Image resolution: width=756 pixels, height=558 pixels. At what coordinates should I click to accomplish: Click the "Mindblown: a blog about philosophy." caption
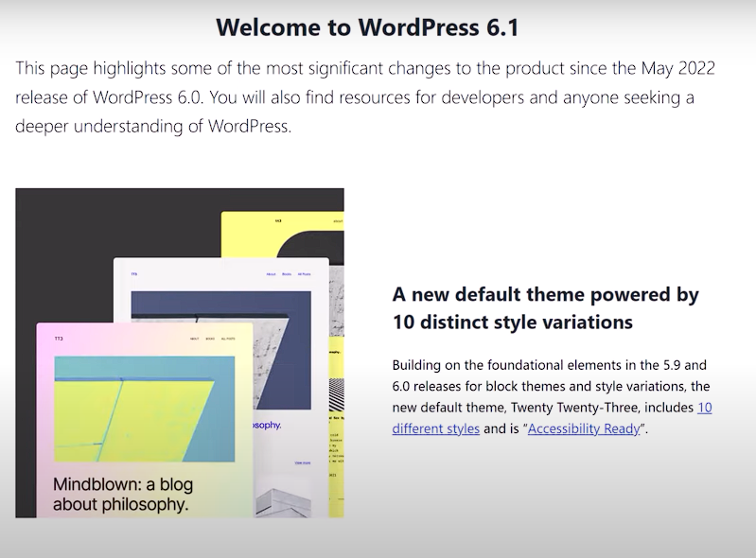123,494
